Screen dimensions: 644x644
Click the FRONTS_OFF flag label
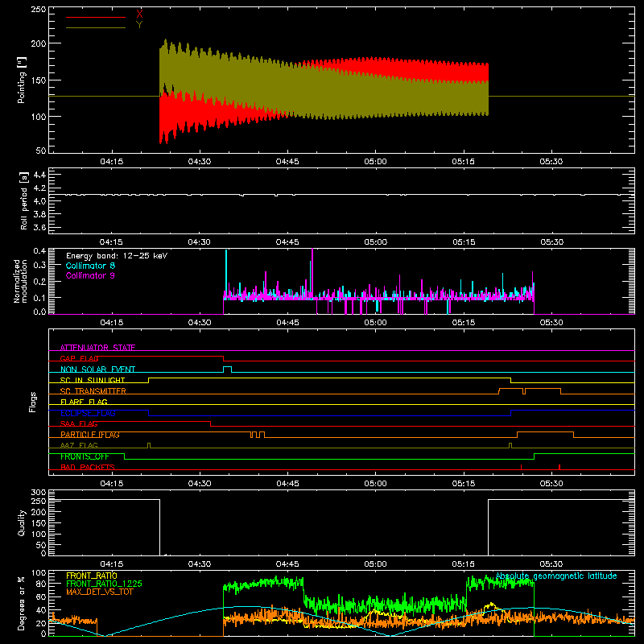(85, 456)
